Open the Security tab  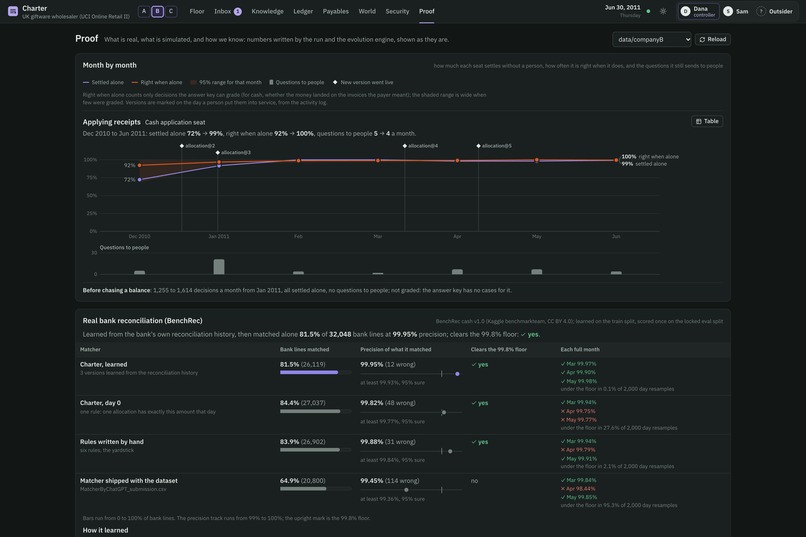click(x=397, y=11)
